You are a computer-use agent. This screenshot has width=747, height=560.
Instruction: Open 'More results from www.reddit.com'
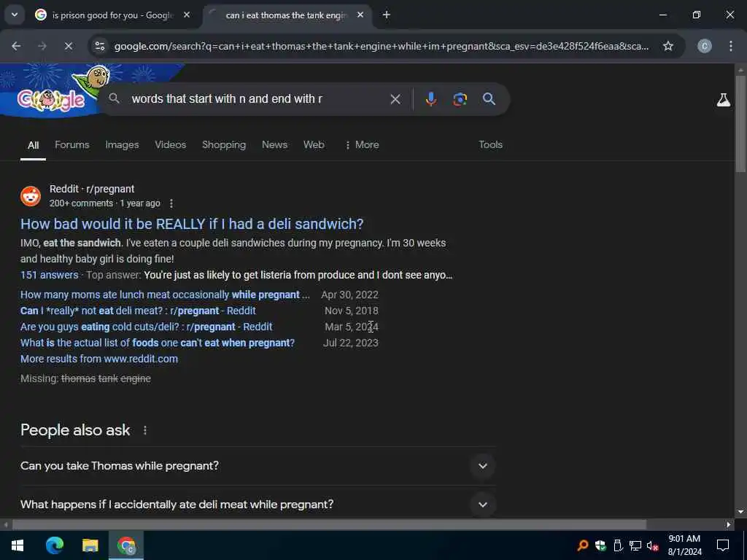[x=99, y=359]
